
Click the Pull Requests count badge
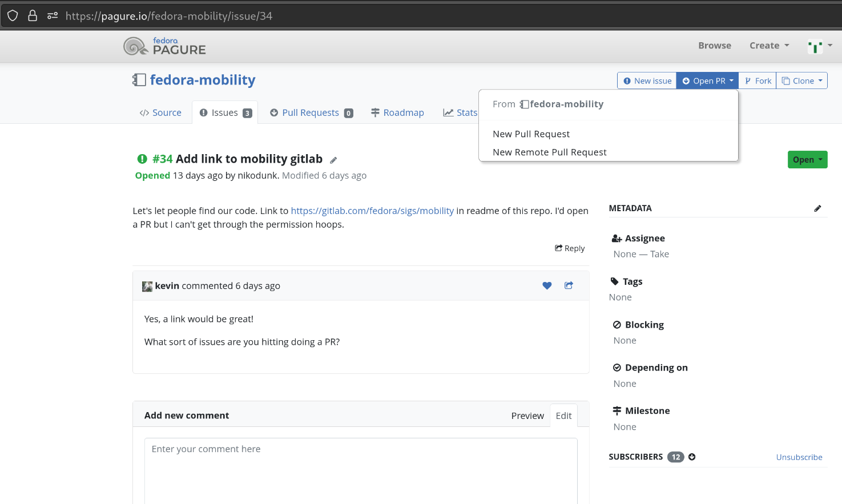pyautogui.click(x=349, y=113)
